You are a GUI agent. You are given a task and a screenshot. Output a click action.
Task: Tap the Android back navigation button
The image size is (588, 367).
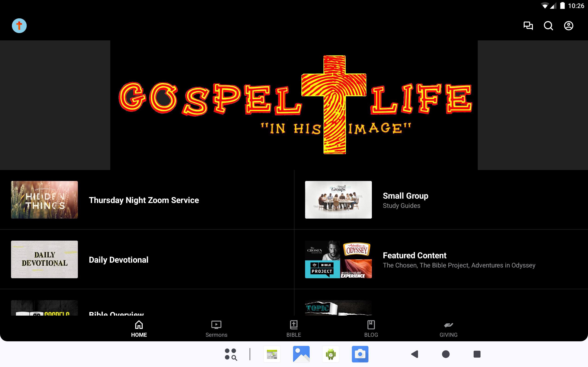[x=415, y=354]
